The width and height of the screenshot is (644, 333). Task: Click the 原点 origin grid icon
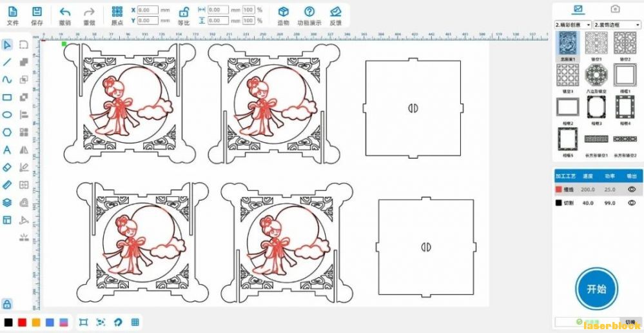pyautogui.click(x=117, y=12)
